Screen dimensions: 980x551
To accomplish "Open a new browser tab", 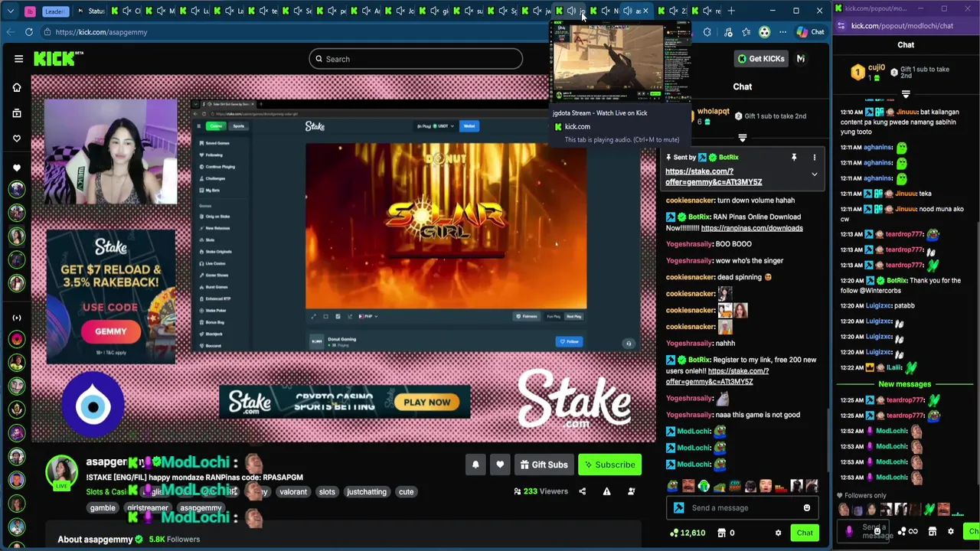I will coord(731,11).
